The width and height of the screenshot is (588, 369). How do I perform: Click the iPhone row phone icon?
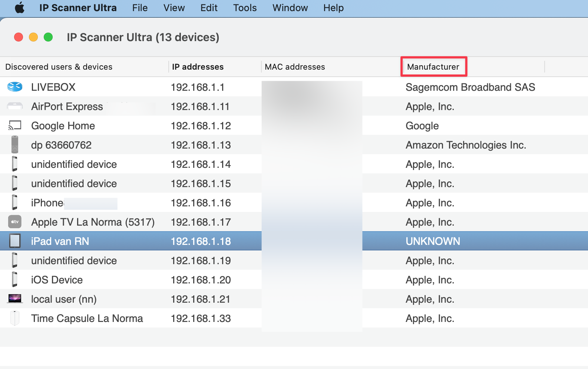pos(15,203)
